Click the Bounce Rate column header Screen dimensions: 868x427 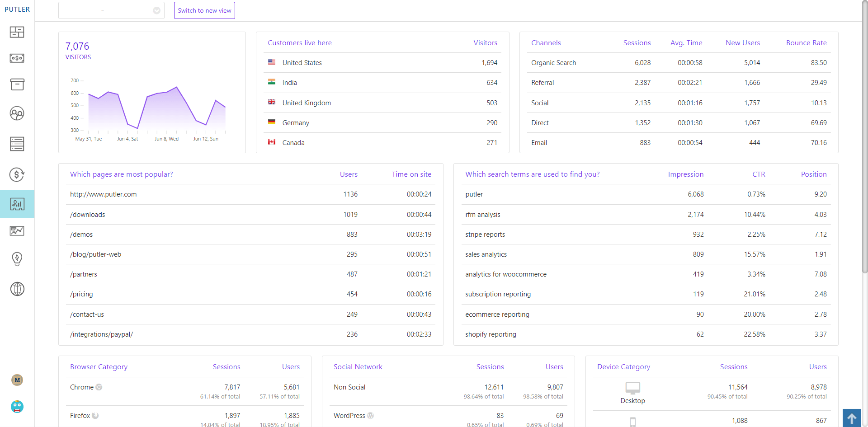(x=806, y=43)
